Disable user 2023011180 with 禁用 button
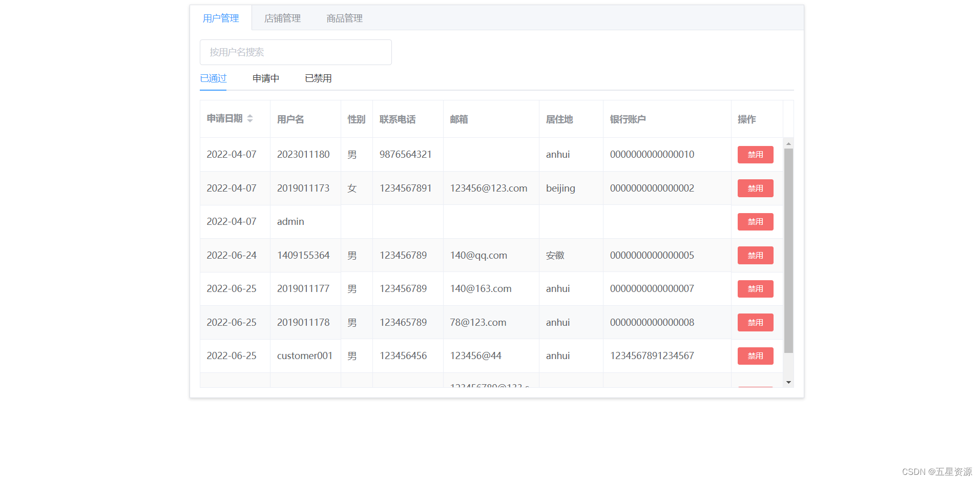The height and width of the screenshot is (481, 980). click(x=755, y=154)
